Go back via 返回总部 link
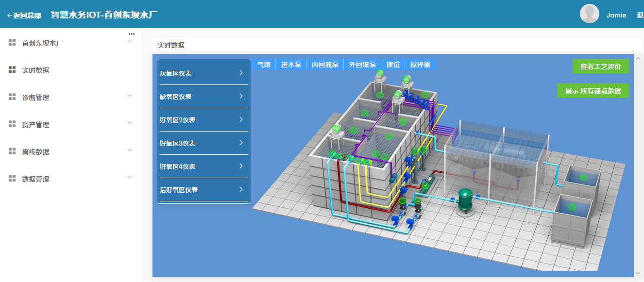 point(24,16)
